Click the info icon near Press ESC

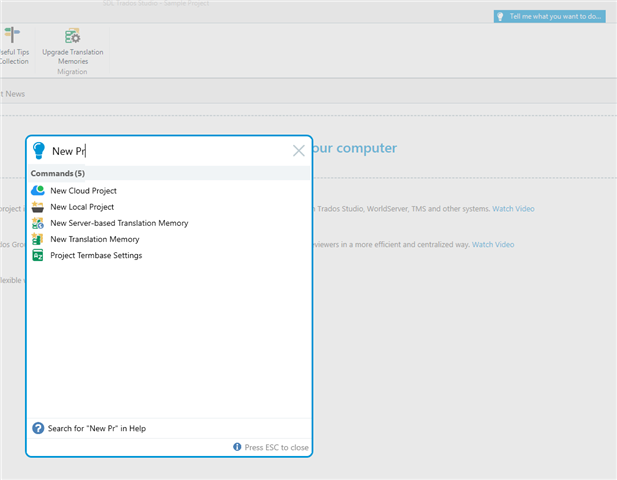click(x=237, y=447)
